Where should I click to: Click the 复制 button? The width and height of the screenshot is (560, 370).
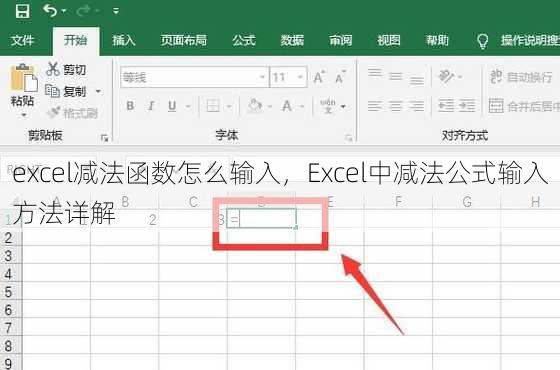(x=66, y=91)
